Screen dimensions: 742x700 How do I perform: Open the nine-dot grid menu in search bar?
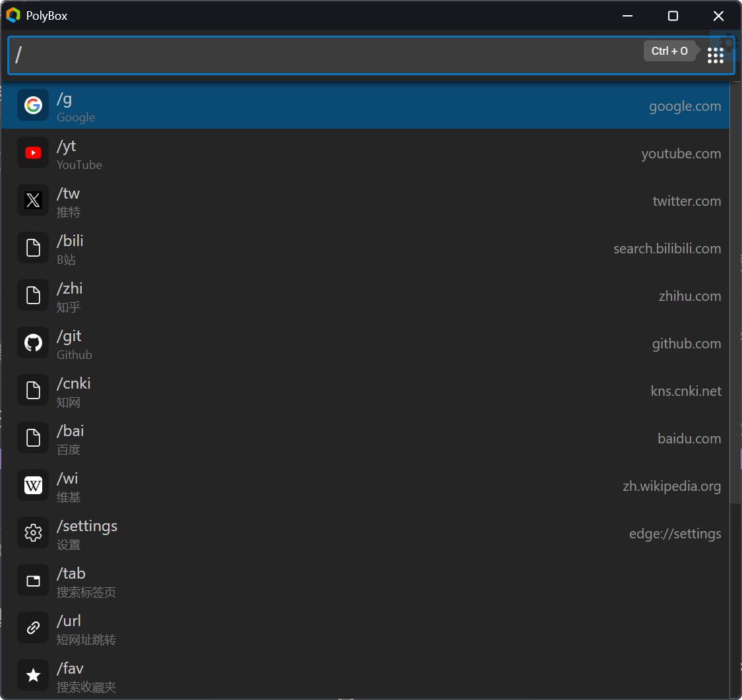coord(716,55)
